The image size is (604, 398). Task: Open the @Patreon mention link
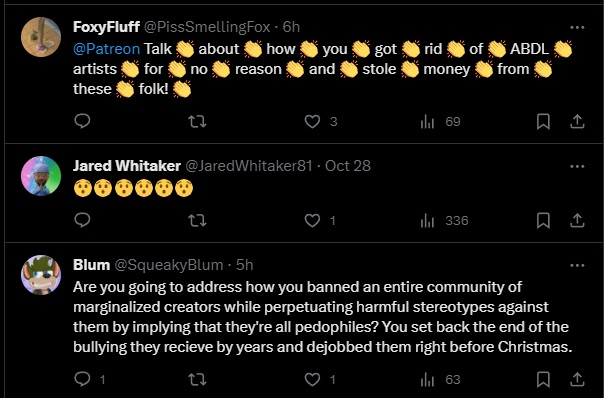[106, 49]
